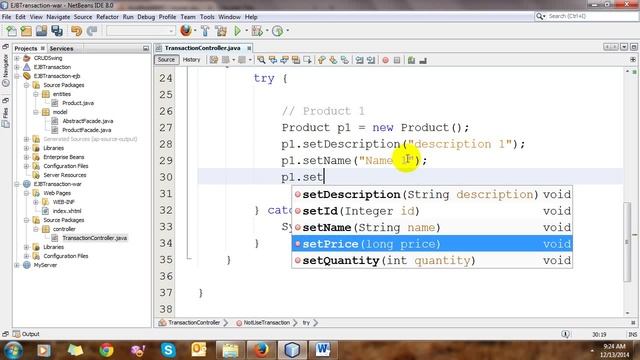Click Find Previous Occurrence editor icon
Image resolution: width=640 pixels, height=360 pixels.
pos(273,60)
